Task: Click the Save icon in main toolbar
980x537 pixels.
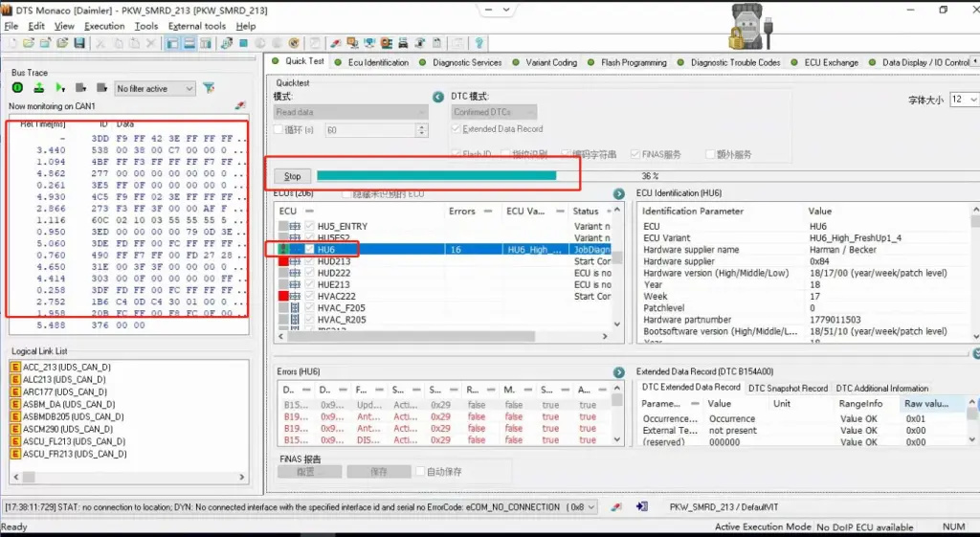Action: [79, 43]
